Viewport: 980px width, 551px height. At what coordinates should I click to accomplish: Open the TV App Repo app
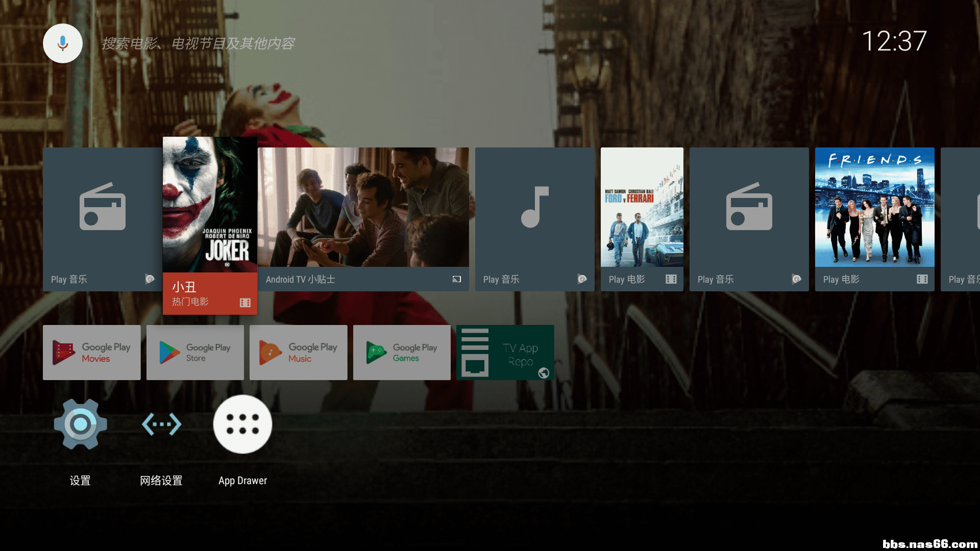pos(505,352)
